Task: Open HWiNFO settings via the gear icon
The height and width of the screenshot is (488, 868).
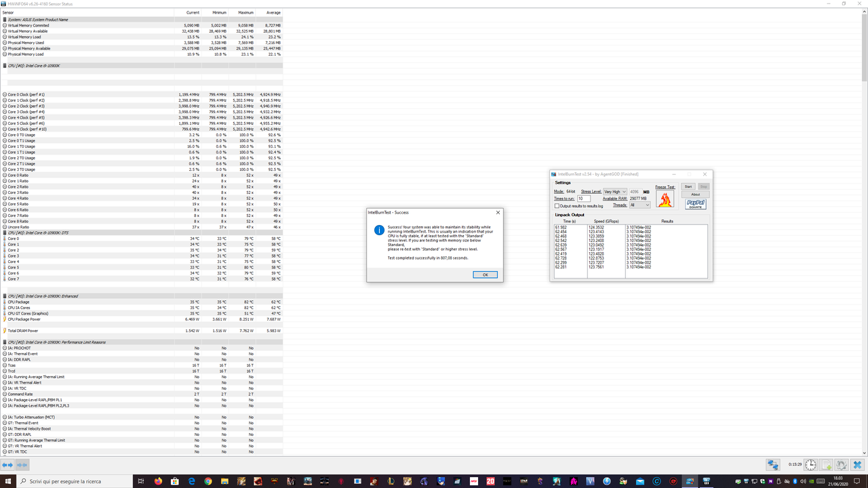Action: pyautogui.click(x=841, y=465)
